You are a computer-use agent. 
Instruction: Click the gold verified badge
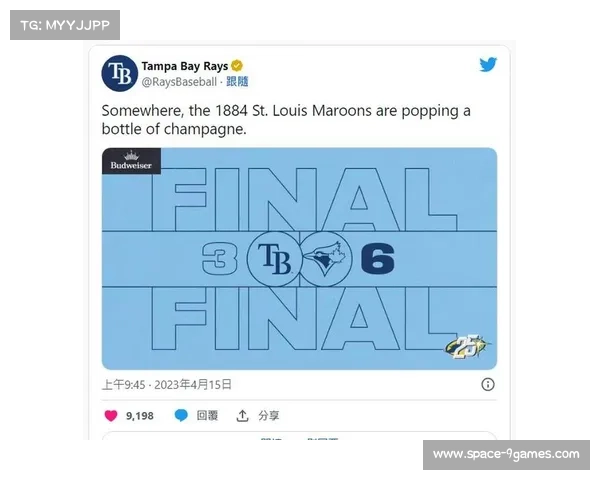point(237,66)
